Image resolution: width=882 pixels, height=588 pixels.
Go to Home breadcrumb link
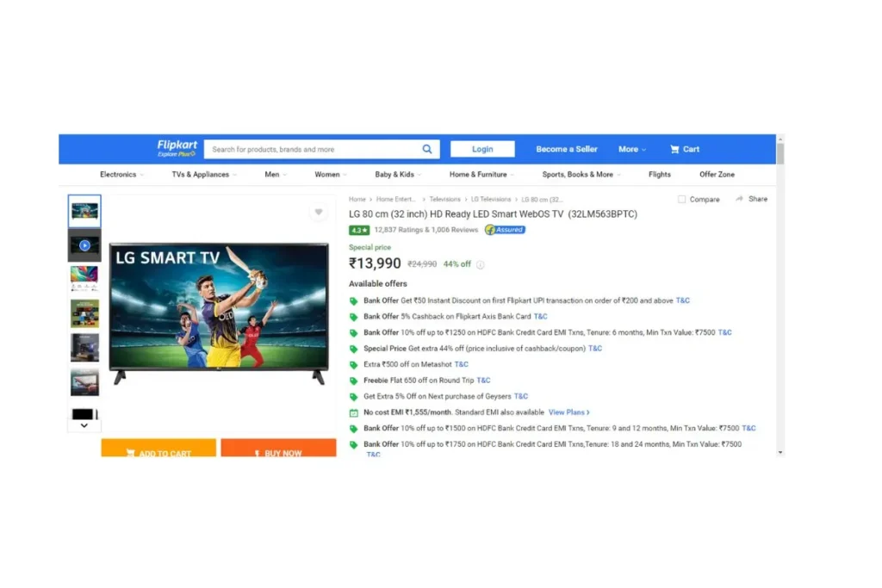[357, 200]
